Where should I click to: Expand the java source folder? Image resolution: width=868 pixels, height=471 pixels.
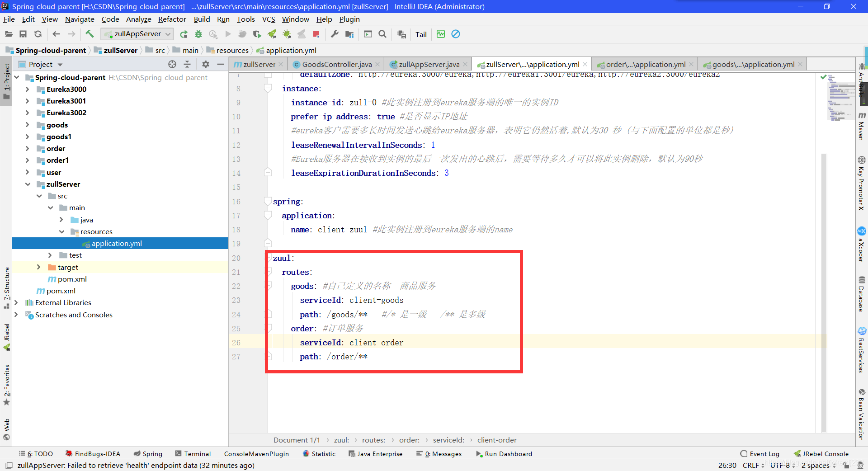click(61, 220)
